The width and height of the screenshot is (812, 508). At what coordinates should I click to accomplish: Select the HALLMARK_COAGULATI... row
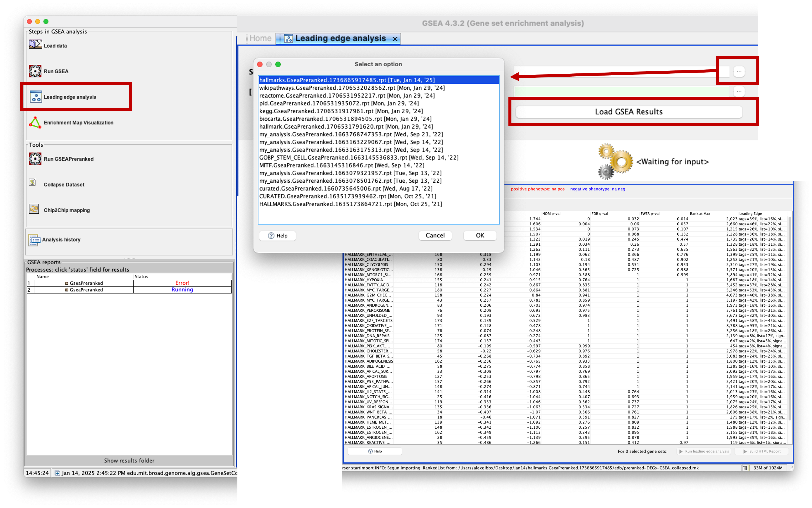tap(565, 259)
